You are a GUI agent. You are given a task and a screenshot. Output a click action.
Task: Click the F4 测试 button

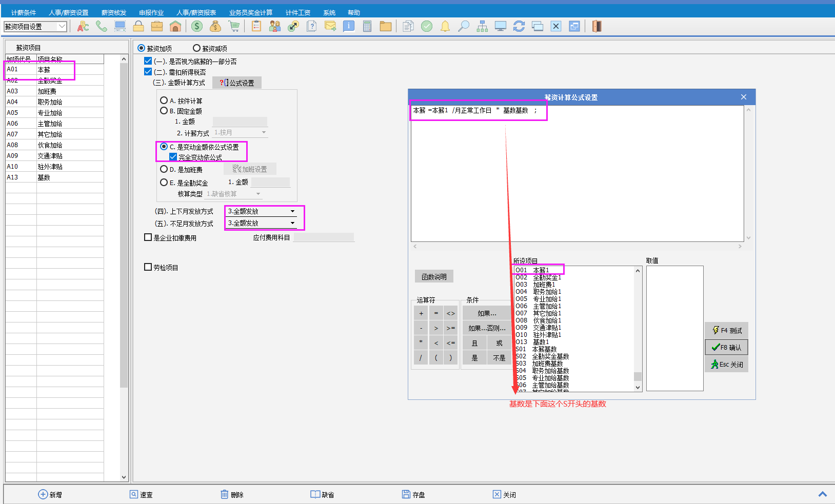pos(727,330)
